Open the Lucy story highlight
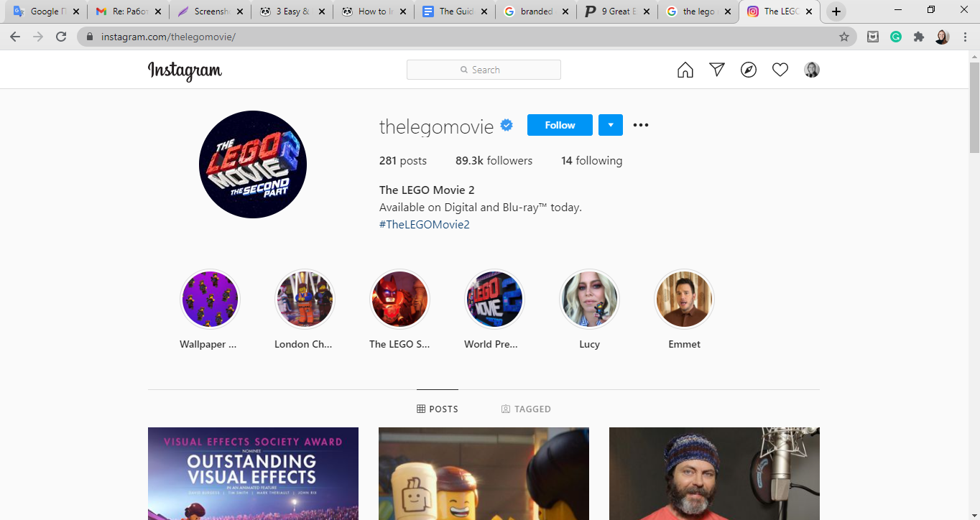Image resolution: width=980 pixels, height=520 pixels. (589, 299)
